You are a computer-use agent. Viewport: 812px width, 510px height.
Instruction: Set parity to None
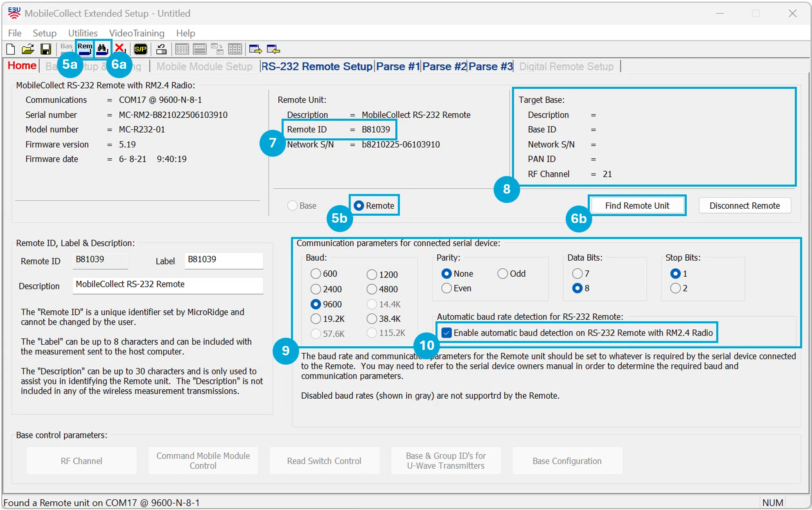pyautogui.click(x=457, y=273)
